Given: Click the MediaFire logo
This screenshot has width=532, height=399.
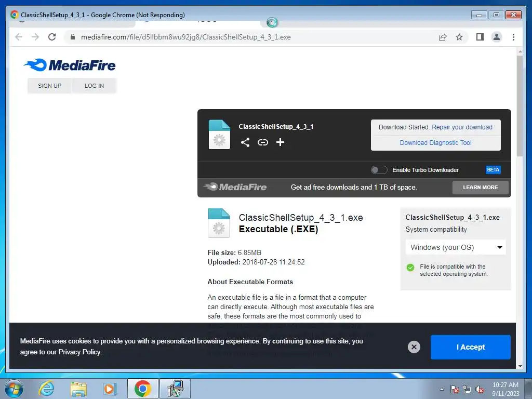Looking at the screenshot, I should click(70, 65).
